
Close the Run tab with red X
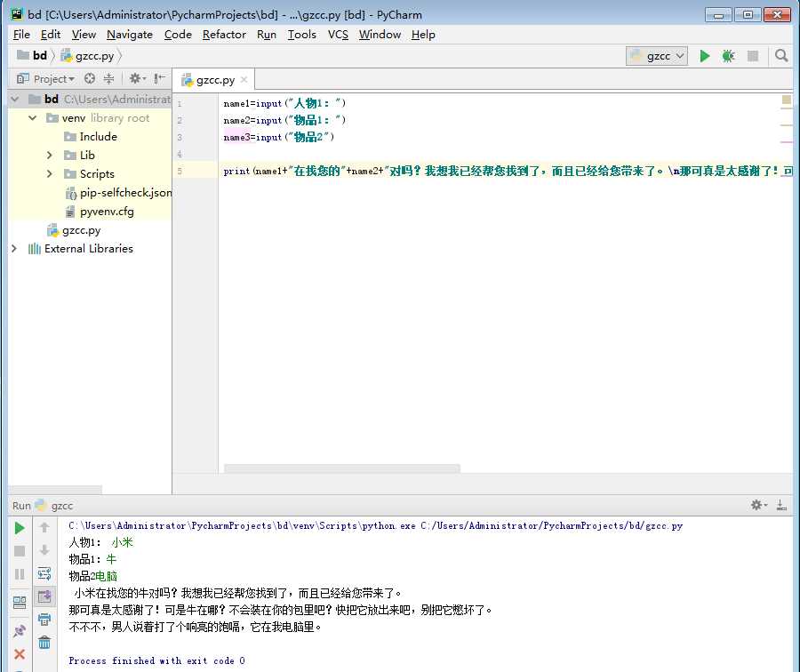[x=20, y=654]
